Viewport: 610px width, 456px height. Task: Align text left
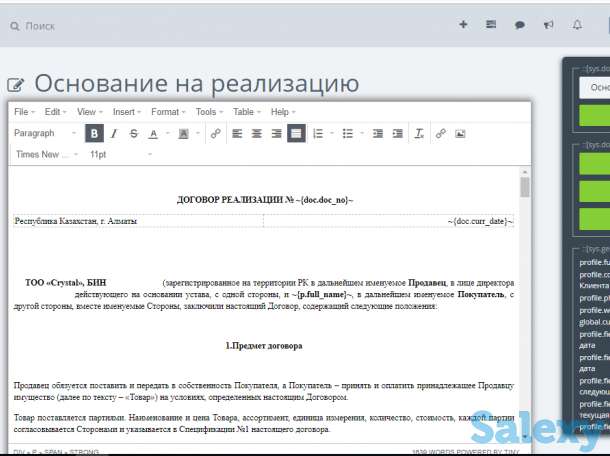coord(237,133)
